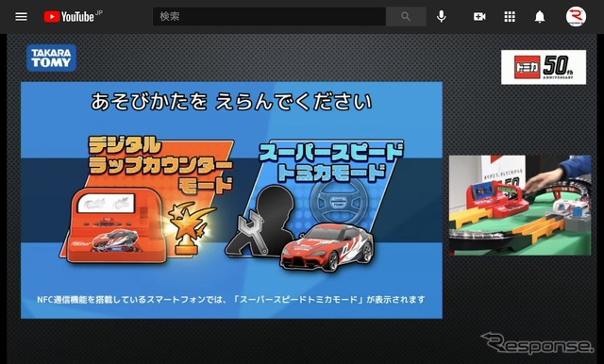
Task: Click the Takara Tomy logo in the video
Action: click(52, 58)
